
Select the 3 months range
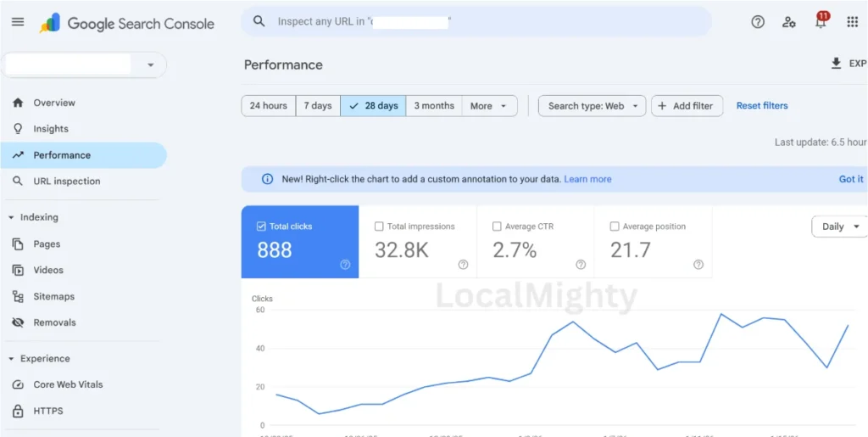434,106
